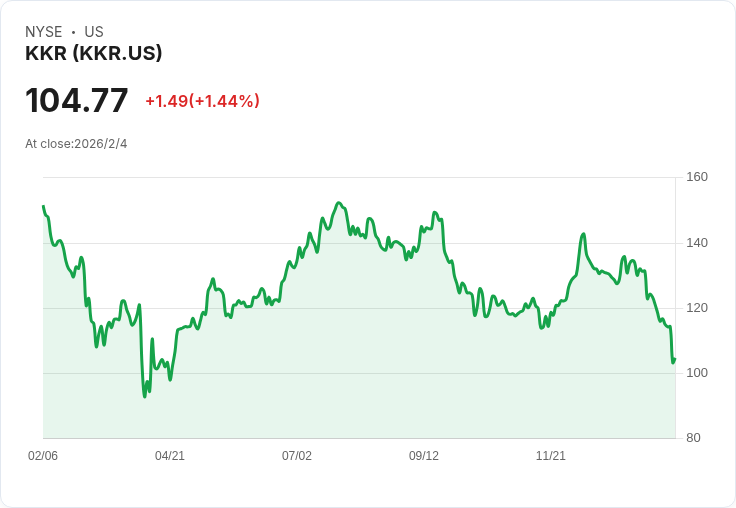Click the 140 y-axis price label
The height and width of the screenshot is (508, 736).
point(697,243)
